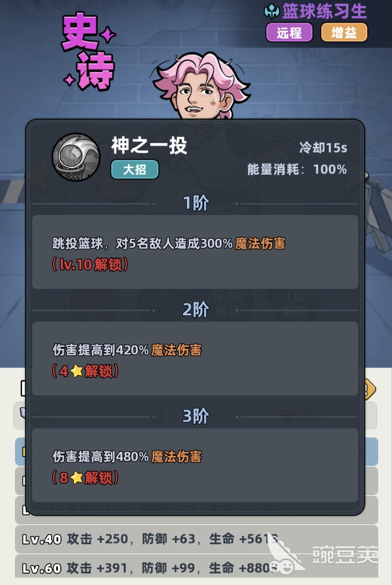This screenshot has width=392, height=585.
Task: Tap the yellow hexagon icon at right edge
Action: 370,389
